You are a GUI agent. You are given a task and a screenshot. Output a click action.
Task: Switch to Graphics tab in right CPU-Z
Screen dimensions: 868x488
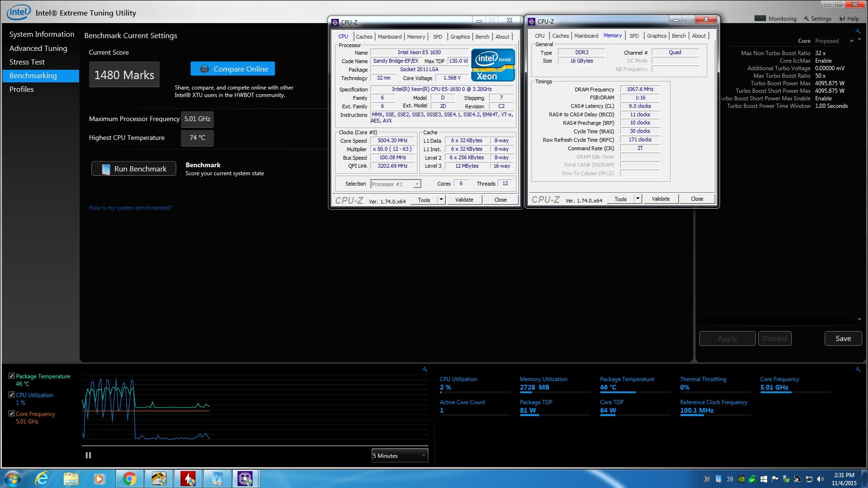[656, 36]
